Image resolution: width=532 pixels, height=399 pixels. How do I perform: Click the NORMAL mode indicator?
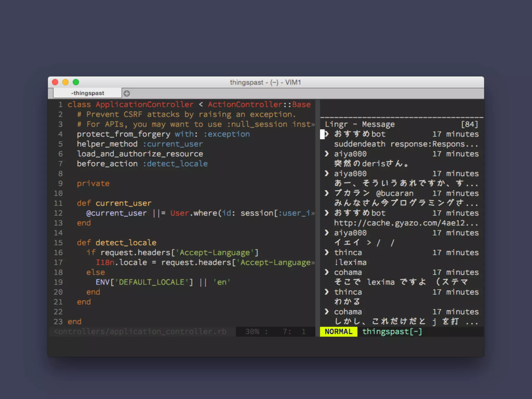[x=338, y=332]
